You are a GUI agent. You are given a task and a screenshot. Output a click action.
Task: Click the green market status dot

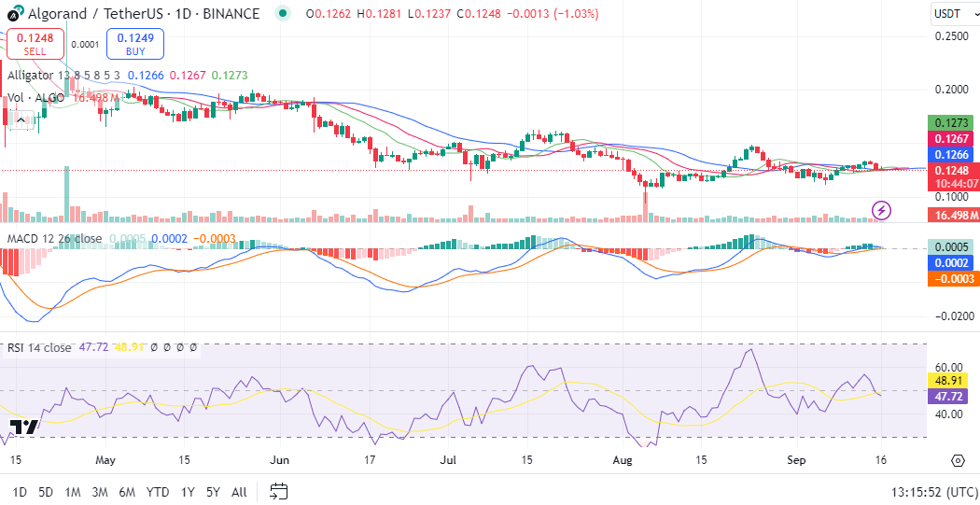pos(283,13)
